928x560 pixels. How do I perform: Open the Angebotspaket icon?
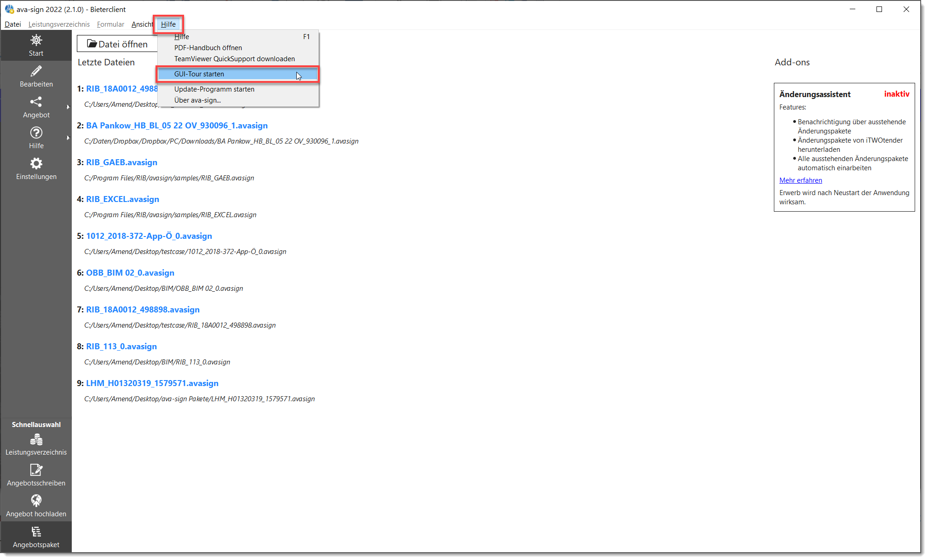point(36,532)
